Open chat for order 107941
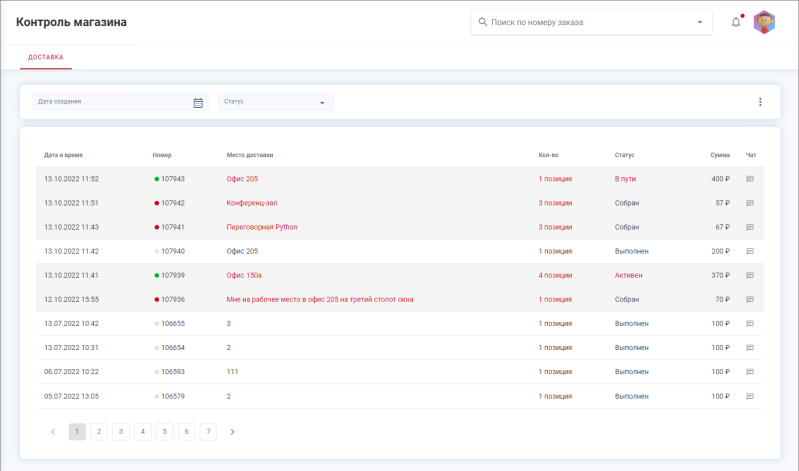Screen dimensions: 799x471 click(x=749, y=227)
